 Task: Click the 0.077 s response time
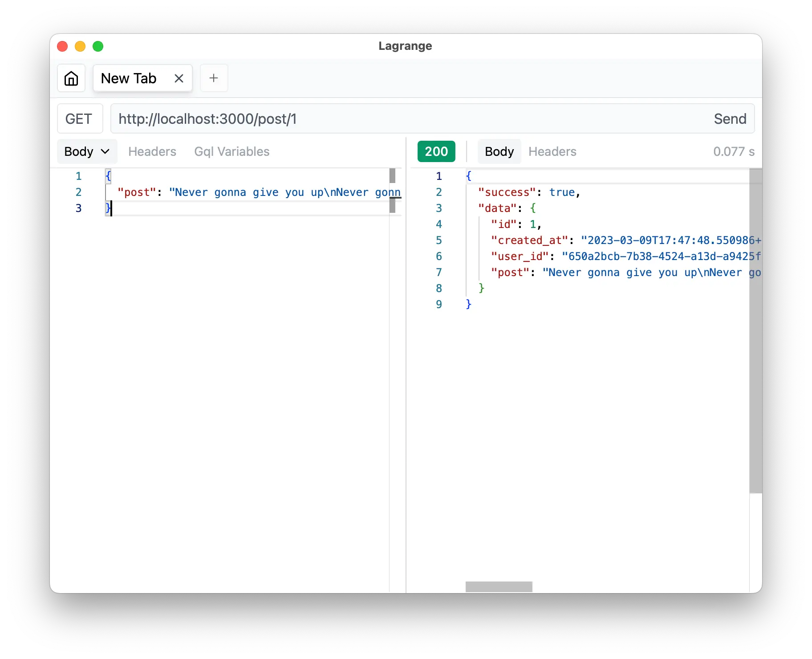tap(734, 151)
